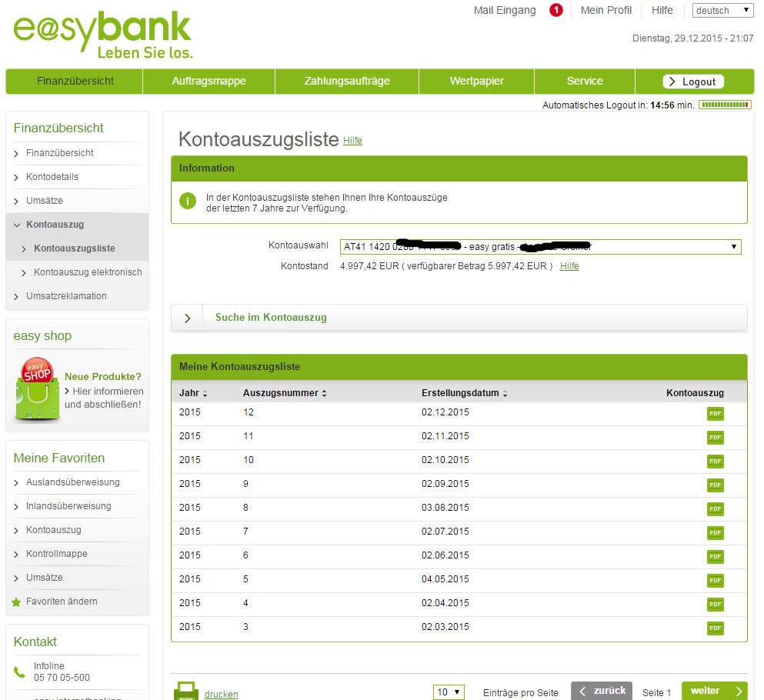Open Hilfe in top bar
Screen dimensions: 764x700
tap(662, 10)
